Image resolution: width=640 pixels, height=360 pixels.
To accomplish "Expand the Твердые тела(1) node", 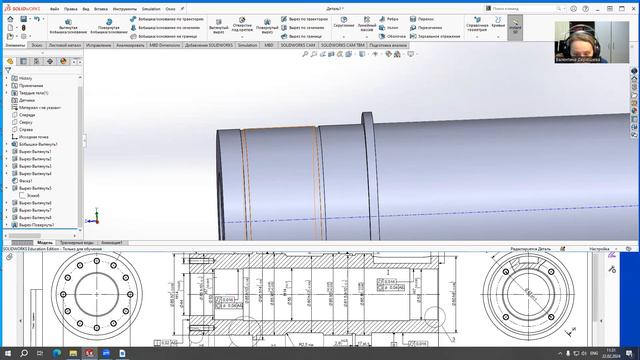I will (x=7, y=93).
